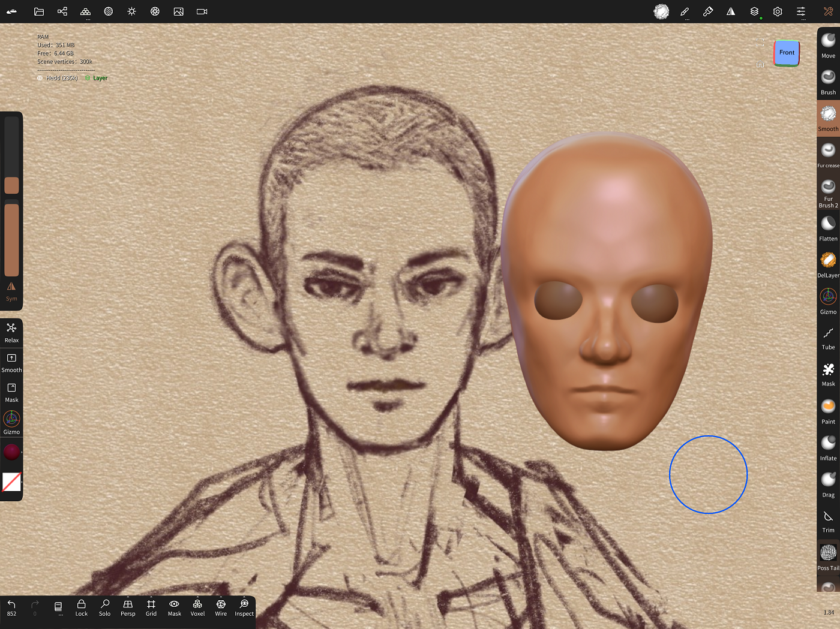Image resolution: width=840 pixels, height=629 pixels.
Task: Click the Head (235k) object label
Action: tap(62, 78)
